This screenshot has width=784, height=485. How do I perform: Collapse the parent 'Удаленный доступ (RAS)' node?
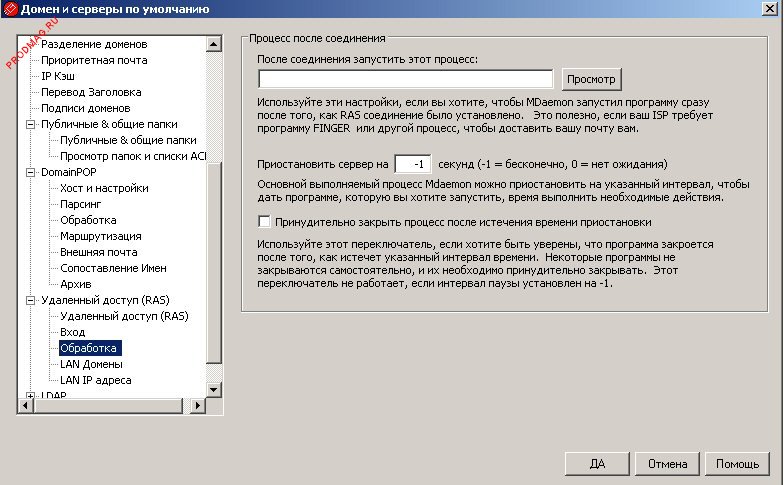click(30, 300)
